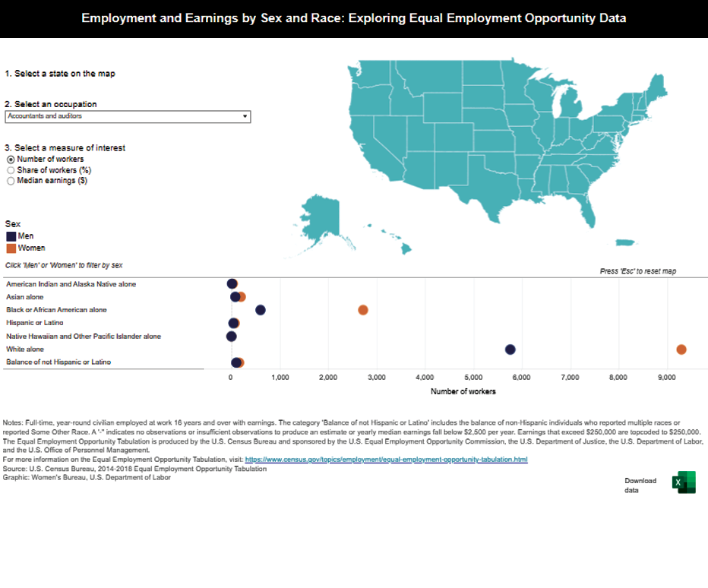Filter by Women in the Sex legend
The width and height of the screenshot is (708, 588).
tap(31, 248)
